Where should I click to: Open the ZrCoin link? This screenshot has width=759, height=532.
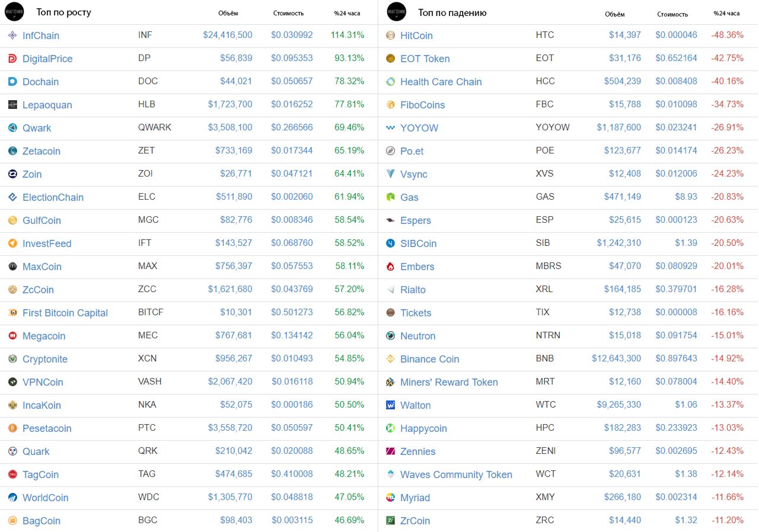pyautogui.click(x=415, y=521)
